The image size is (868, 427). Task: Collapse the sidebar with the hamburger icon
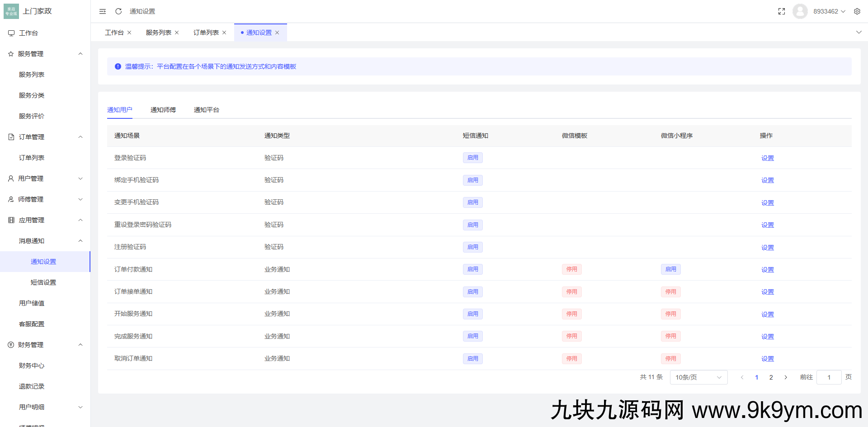coord(102,11)
